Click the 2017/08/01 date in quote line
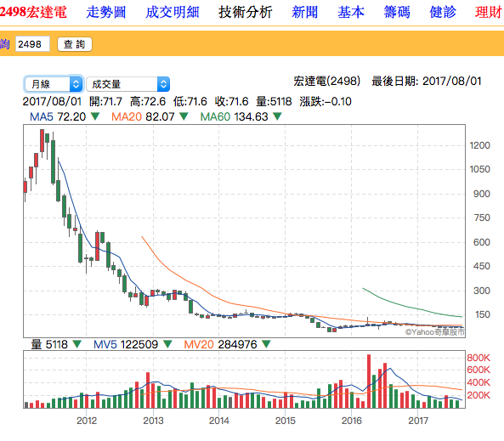 click(x=52, y=102)
